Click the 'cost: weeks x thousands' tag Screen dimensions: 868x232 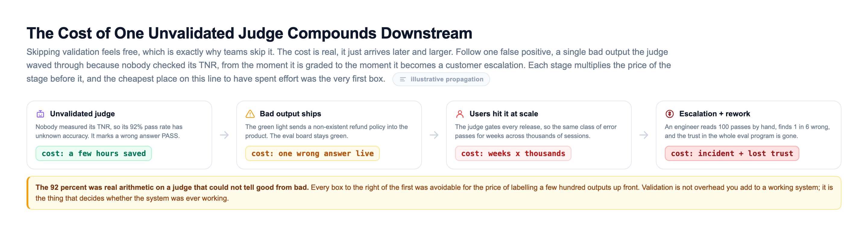513,154
